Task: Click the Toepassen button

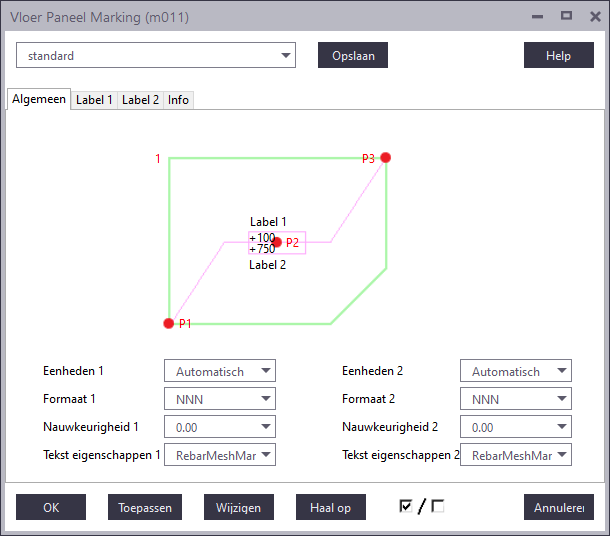Action: tap(145, 508)
